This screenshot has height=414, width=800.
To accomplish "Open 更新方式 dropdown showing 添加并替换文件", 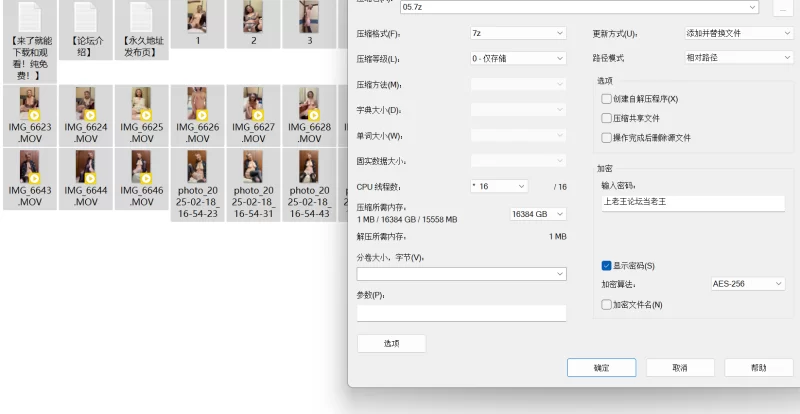I will [739, 33].
